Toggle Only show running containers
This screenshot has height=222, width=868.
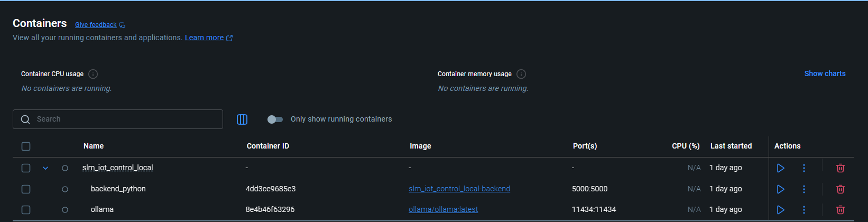(275, 119)
